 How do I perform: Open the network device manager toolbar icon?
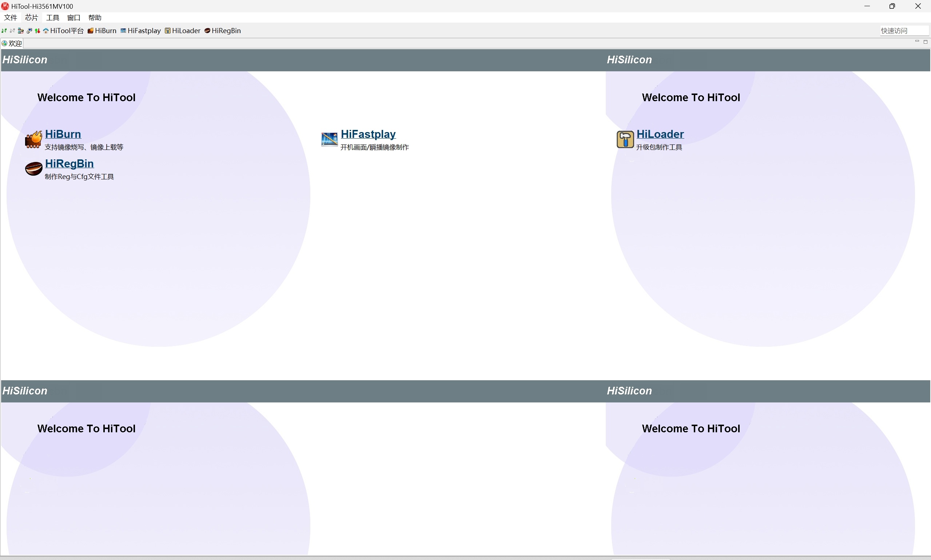[x=21, y=31]
